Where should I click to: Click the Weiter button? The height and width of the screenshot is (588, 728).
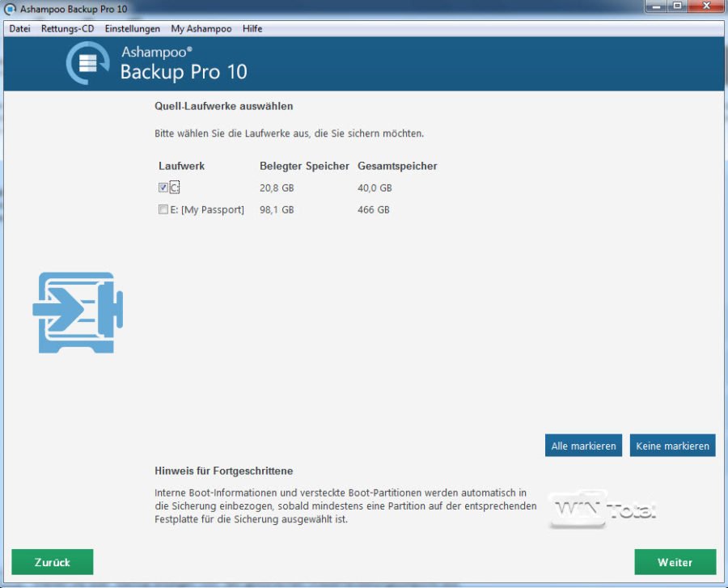pos(675,561)
